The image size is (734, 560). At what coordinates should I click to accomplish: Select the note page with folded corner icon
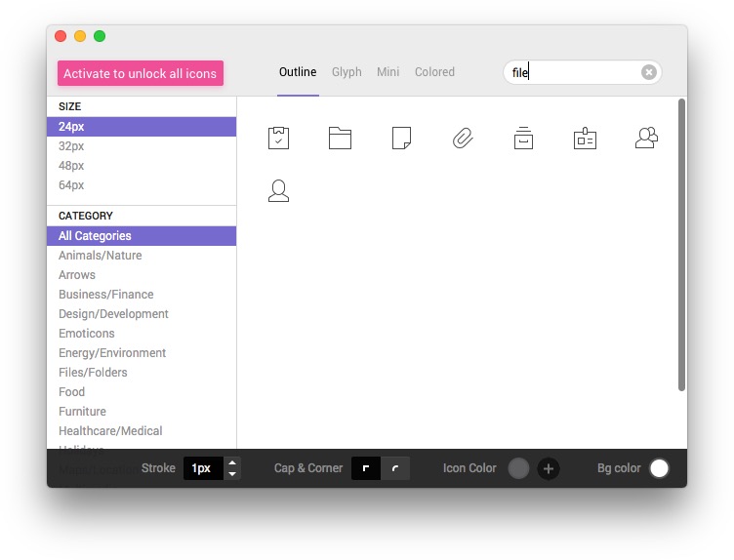pos(401,138)
